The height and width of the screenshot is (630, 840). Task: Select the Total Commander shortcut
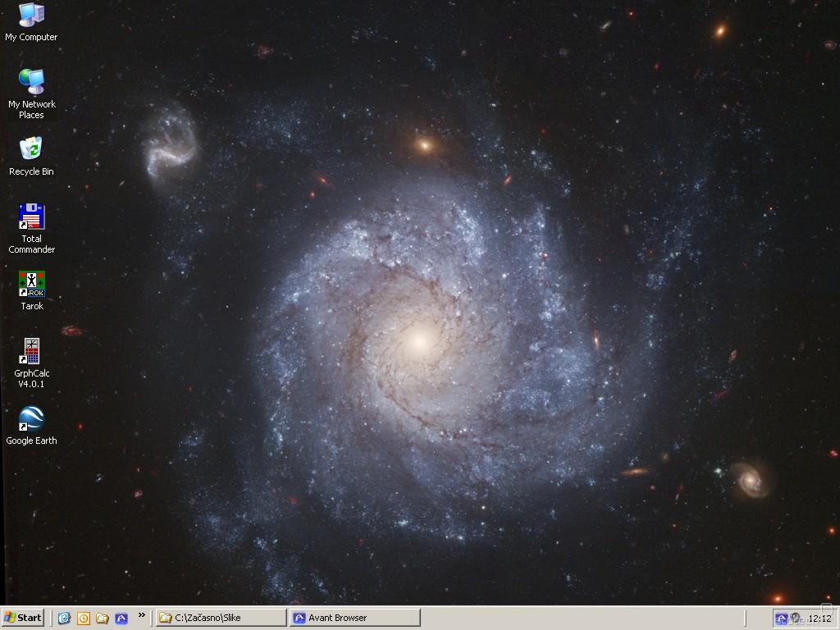click(31, 228)
